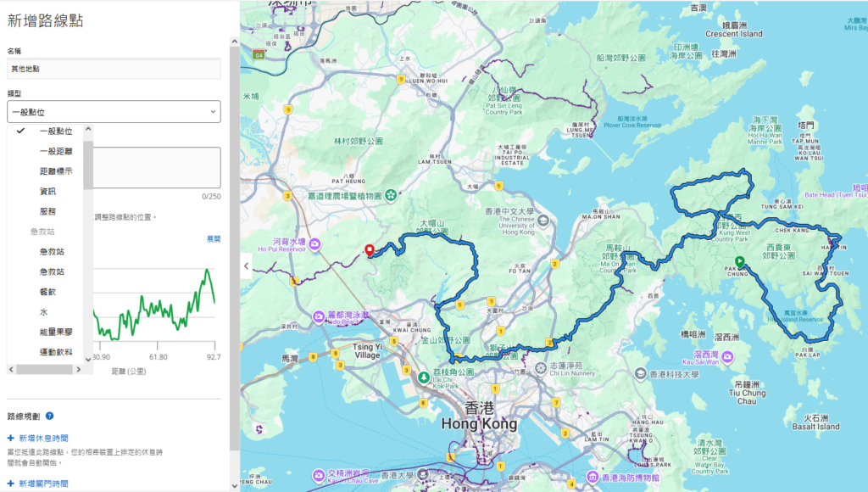Select the 餐飲 option
Image resolution: width=868 pixels, height=492 pixels.
(46, 292)
